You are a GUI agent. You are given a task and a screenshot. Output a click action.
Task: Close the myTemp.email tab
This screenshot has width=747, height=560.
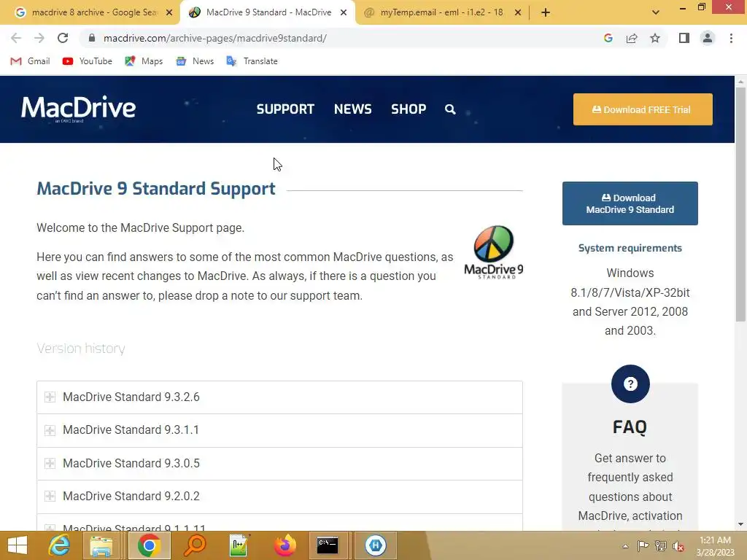click(x=518, y=13)
